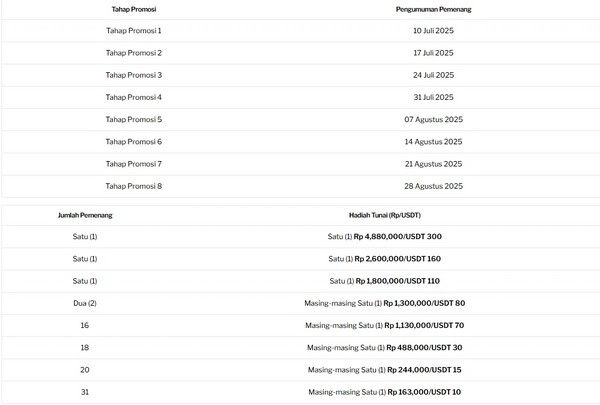Screen dimensions: 600x405
Task: Select the "Tahap Promosi 1" cell
Action: click(x=133, y=31)
